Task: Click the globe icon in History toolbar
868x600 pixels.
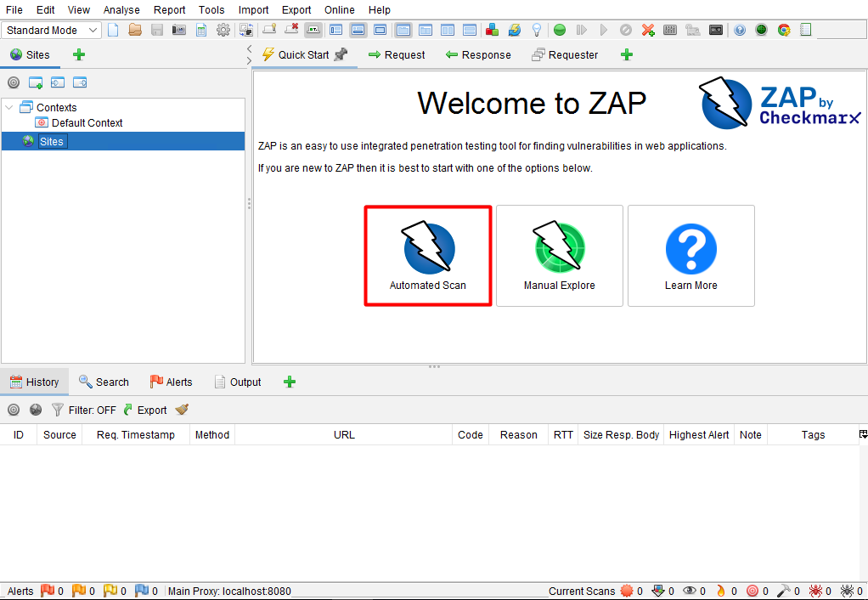Action: pos(36,410)
